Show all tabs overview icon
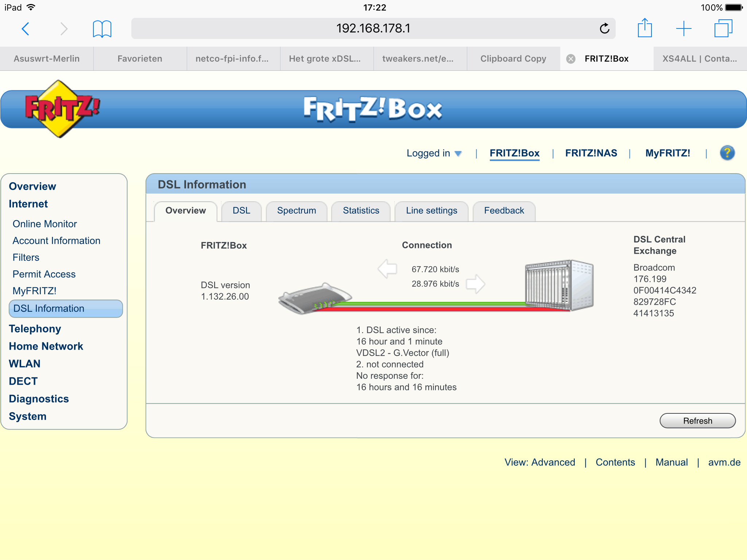 pos(723,28)
